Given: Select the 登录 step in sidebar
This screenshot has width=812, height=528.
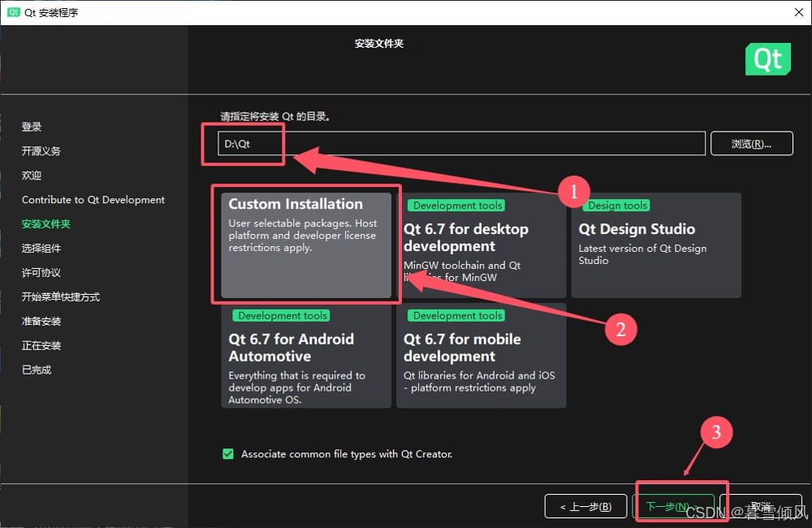Looking at the screenshot, I should coord(32,127).
